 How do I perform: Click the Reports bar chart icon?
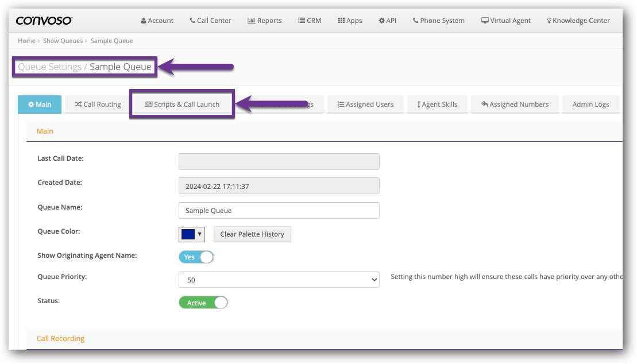click(x=251, y=21)
